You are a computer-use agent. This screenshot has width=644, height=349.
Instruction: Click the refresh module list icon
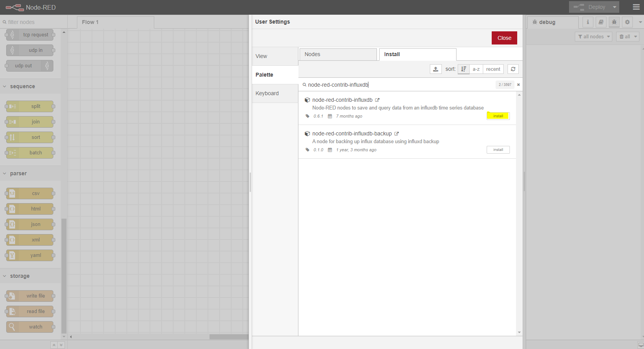tap(513, 69)
